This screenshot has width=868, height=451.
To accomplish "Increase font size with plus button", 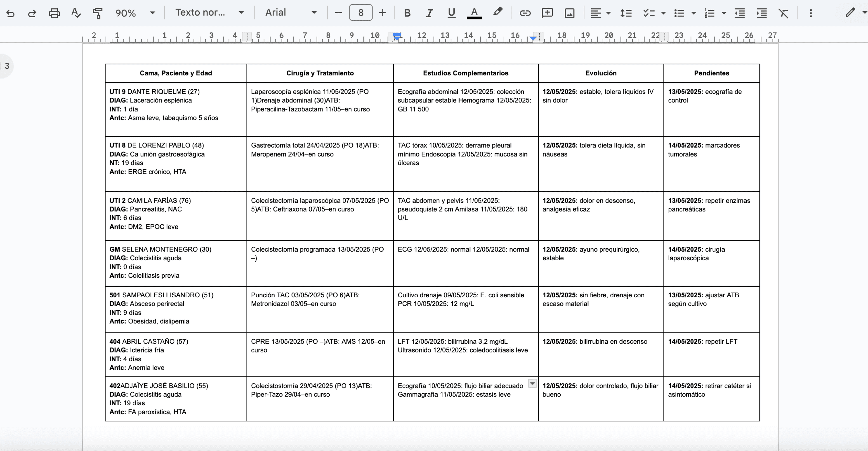I will (382, 12).
